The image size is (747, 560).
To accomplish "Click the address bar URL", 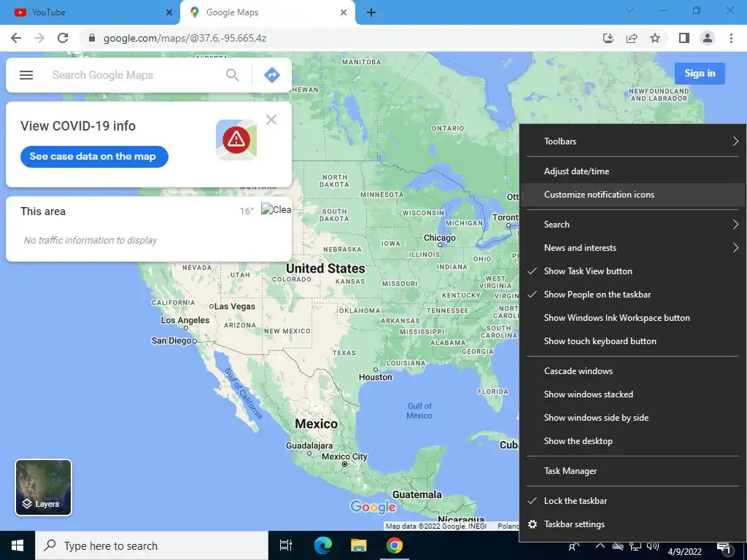I will coord(185,38).
